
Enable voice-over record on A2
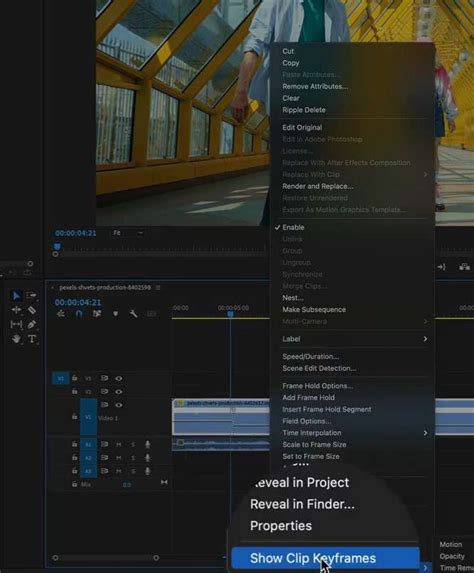pyautogui.click(x=147, y=458)
